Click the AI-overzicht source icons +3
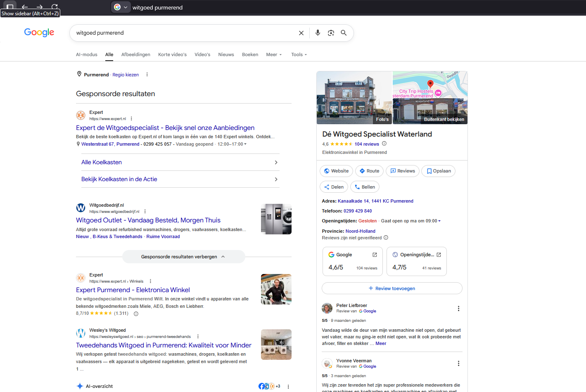Screen dimensions: 586x392 [269, 386]
